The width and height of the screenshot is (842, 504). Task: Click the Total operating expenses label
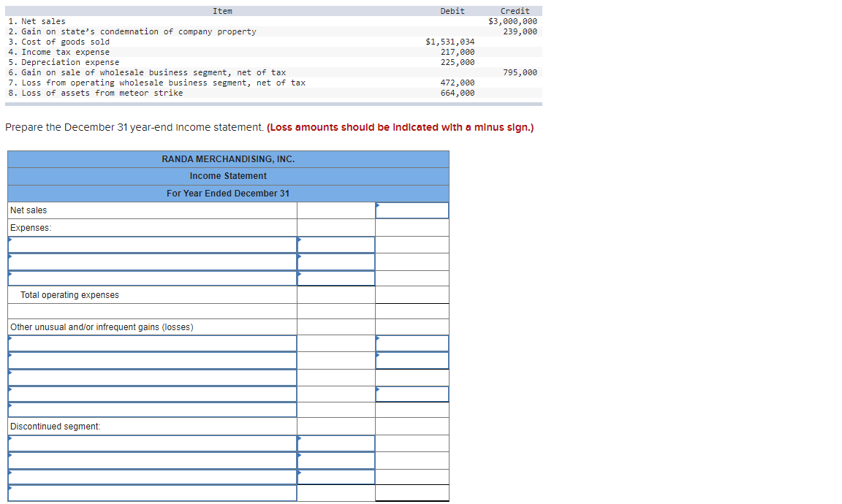point(70,294)
